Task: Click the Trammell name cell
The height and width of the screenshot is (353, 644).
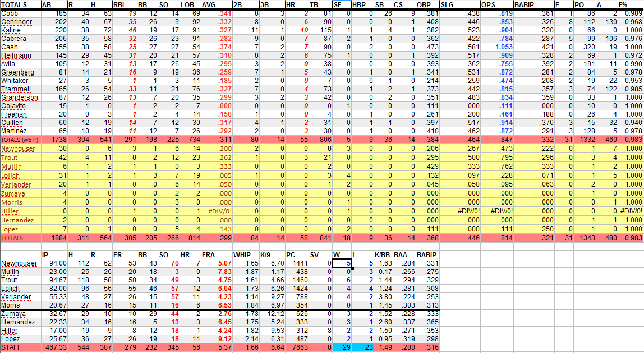Action: point(21,89)
